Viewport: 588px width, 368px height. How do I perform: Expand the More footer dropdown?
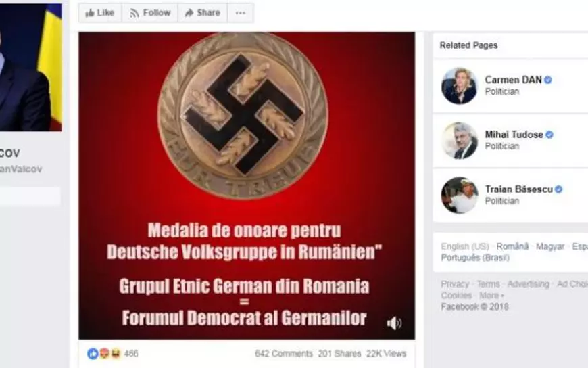(x=491, y=295)
